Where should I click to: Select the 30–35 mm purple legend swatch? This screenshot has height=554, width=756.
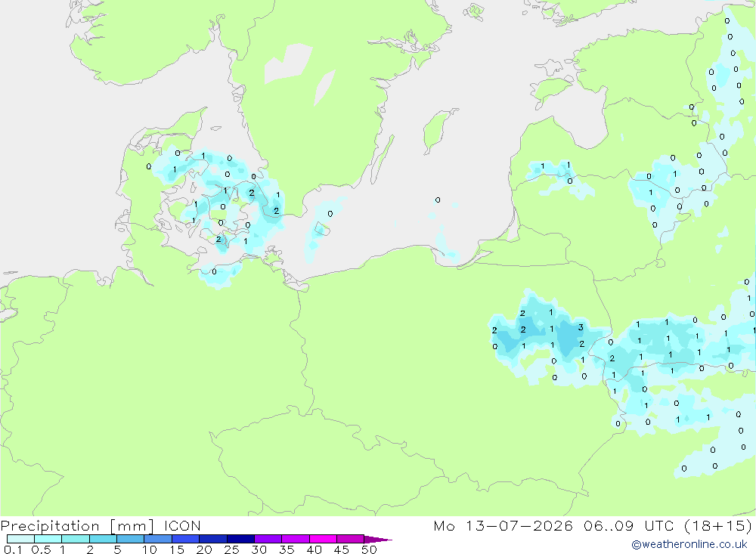pyautogui.click(x=268, y=539)
